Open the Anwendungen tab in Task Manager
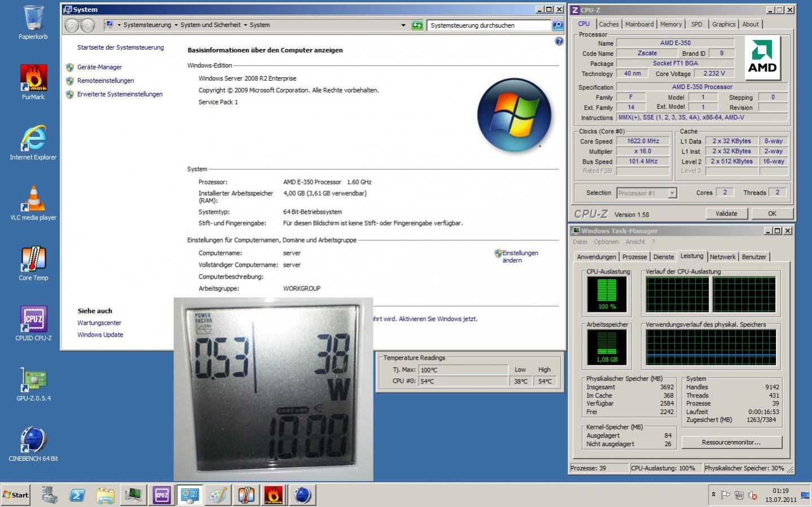The width and height of the screenshot is (812, 507). 596,257
